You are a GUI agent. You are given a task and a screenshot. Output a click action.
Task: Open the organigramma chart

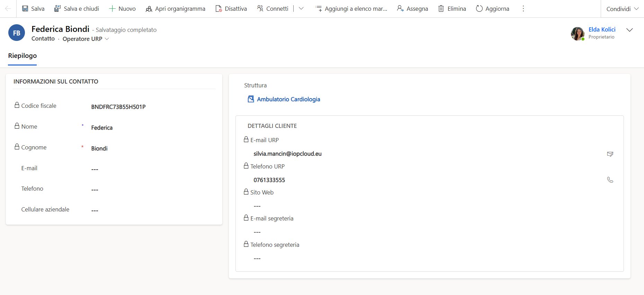click(175, 9)
